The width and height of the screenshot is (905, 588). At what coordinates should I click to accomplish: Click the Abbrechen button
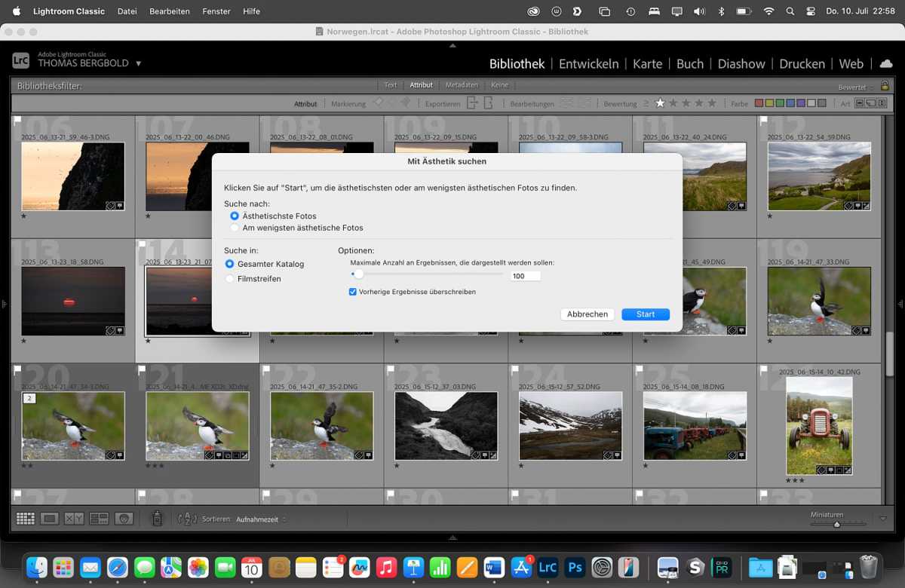587,314
